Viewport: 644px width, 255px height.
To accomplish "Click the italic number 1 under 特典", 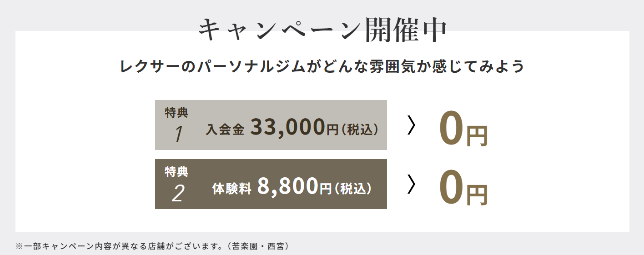I will point(177,135).
